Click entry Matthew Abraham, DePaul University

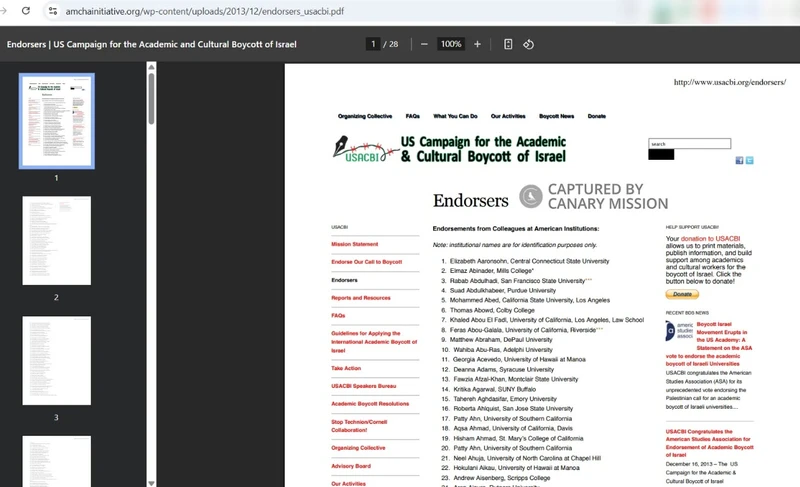pyautogui.click(x=501, y=340)
